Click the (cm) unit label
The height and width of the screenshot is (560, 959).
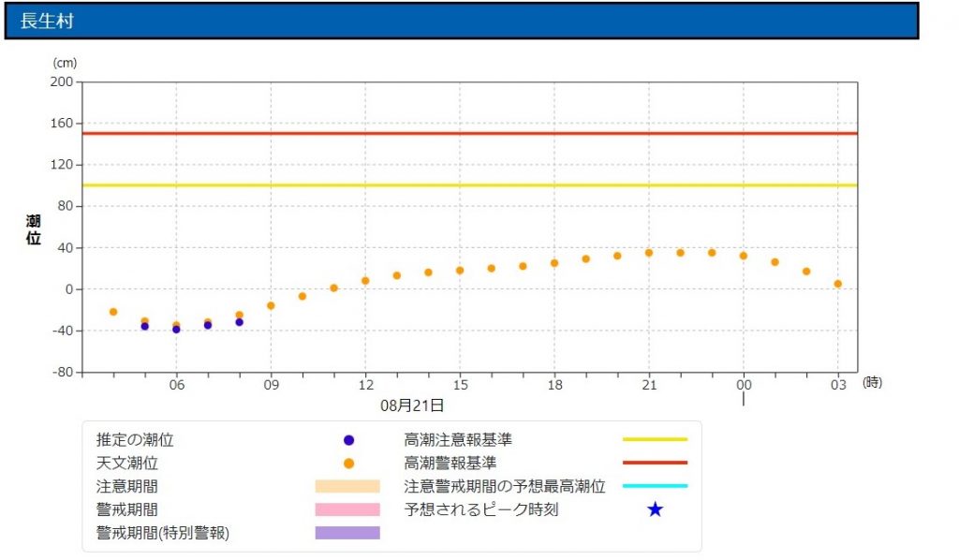pos(65,63)
